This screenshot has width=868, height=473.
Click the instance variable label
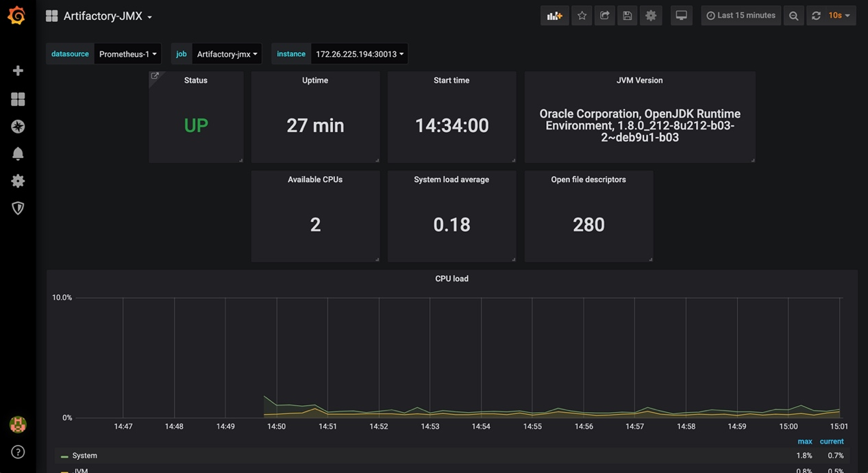(x=291, y=54)
